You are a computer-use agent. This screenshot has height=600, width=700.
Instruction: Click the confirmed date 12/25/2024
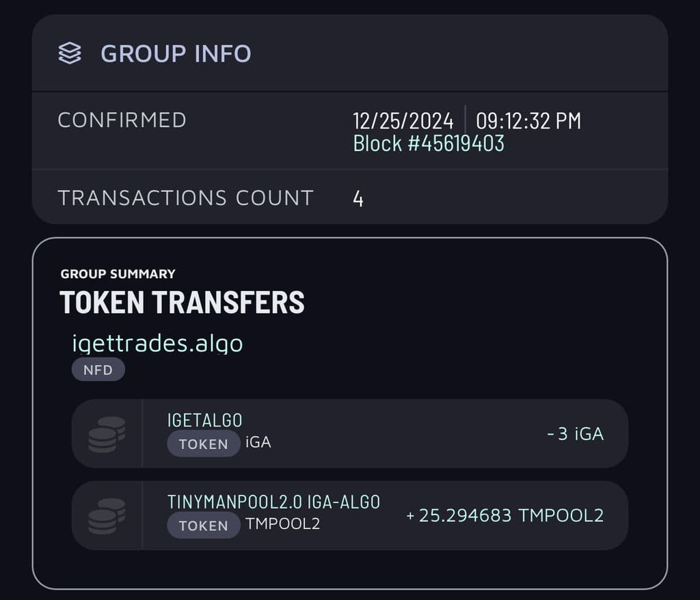tap(403, 121)
